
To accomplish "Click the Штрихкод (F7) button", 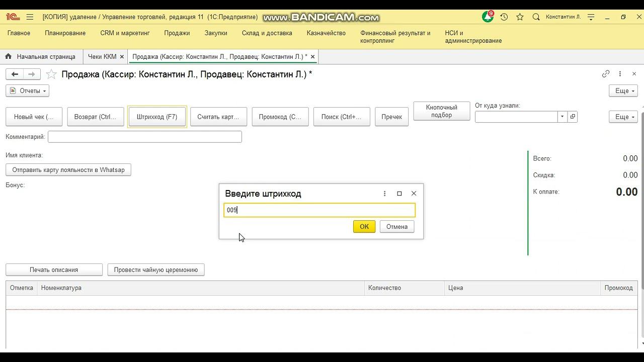I will pyautogui.click(x=157, y=117).
